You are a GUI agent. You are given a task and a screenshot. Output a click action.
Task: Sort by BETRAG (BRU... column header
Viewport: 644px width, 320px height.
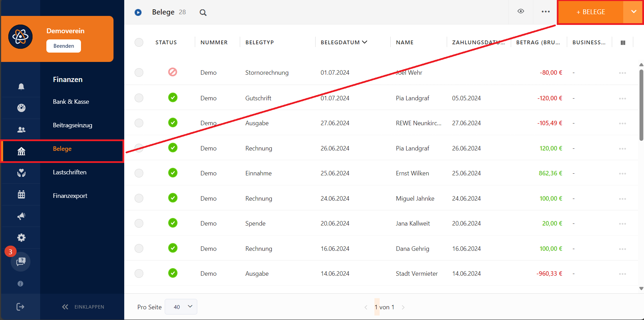[x=538, y=42]
